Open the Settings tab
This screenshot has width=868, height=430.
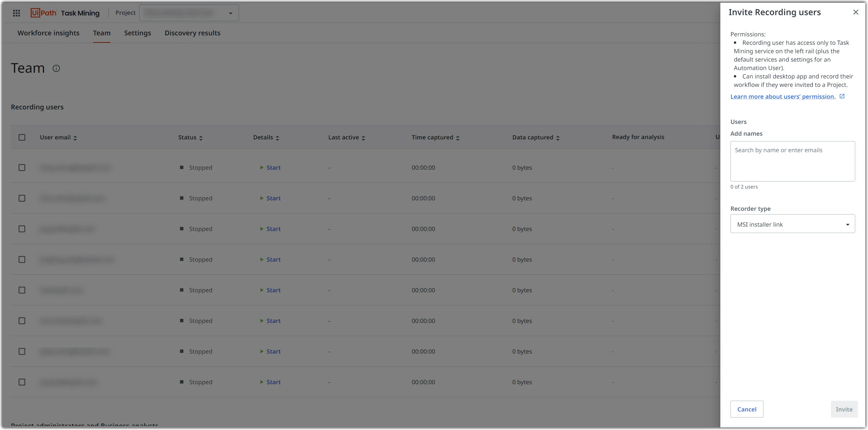click(138, 33)
